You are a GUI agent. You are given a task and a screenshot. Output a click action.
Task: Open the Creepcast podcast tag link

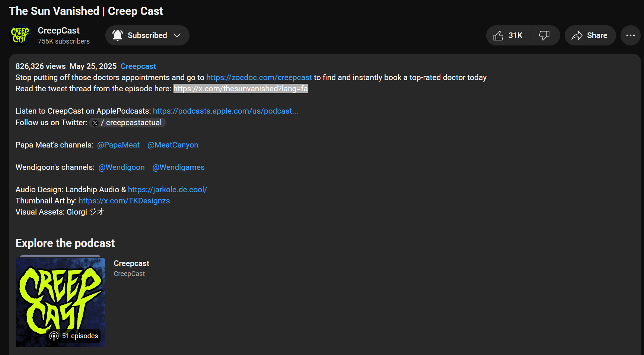pos(138,66)
